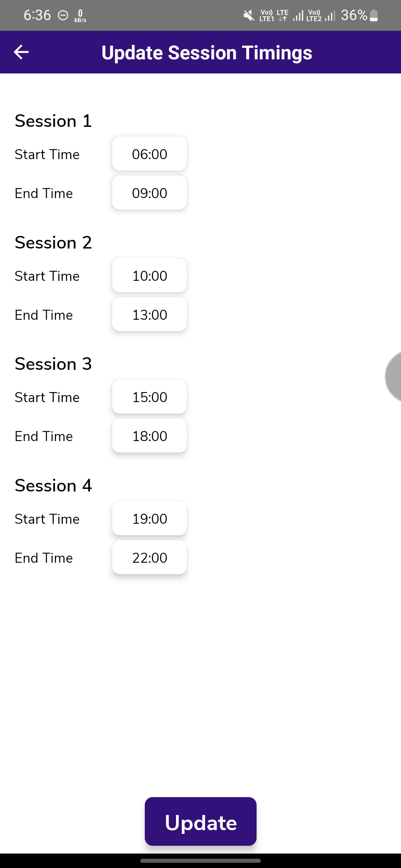This screenshot has width=401, height=868.
Task: Edit Session 3 start time 15:00
Action: pyautogui.click(x=149, y=397)
